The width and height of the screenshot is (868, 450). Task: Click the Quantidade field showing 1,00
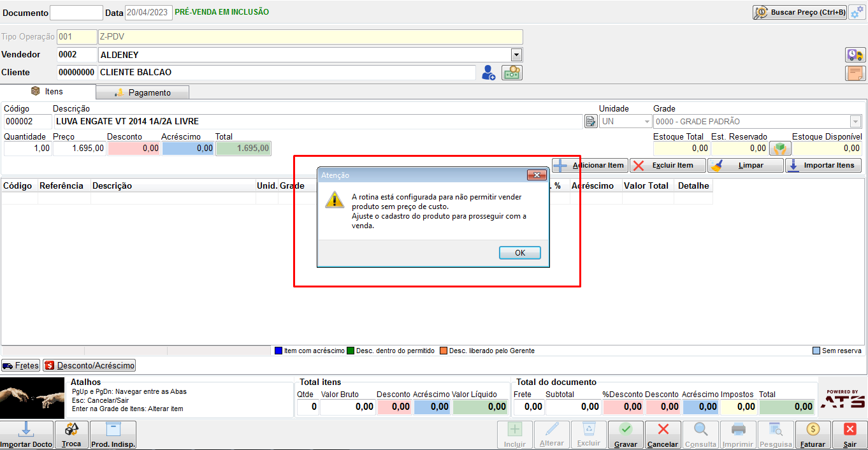click(27, 149)
